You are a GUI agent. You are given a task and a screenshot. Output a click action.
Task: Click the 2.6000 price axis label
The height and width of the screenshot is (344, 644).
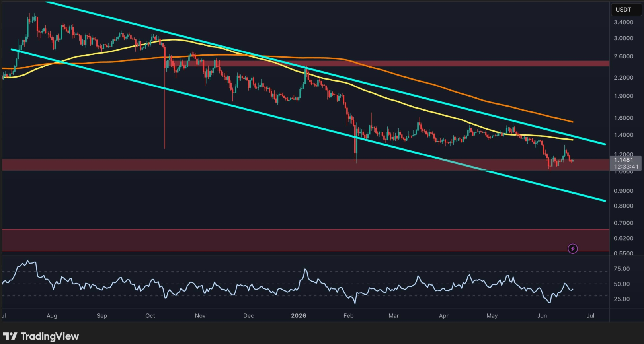click(623, 56)
